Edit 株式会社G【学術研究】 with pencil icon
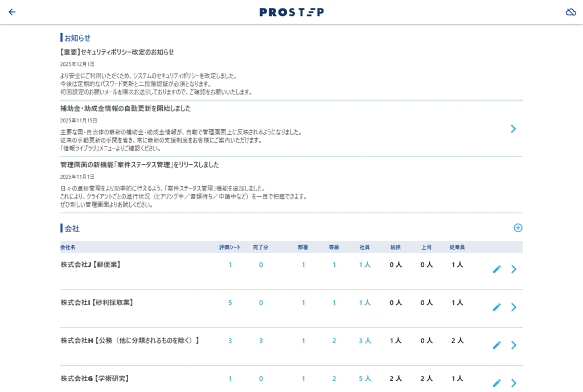This screenshot has width=583, height=392. click(x=496, y=383)
